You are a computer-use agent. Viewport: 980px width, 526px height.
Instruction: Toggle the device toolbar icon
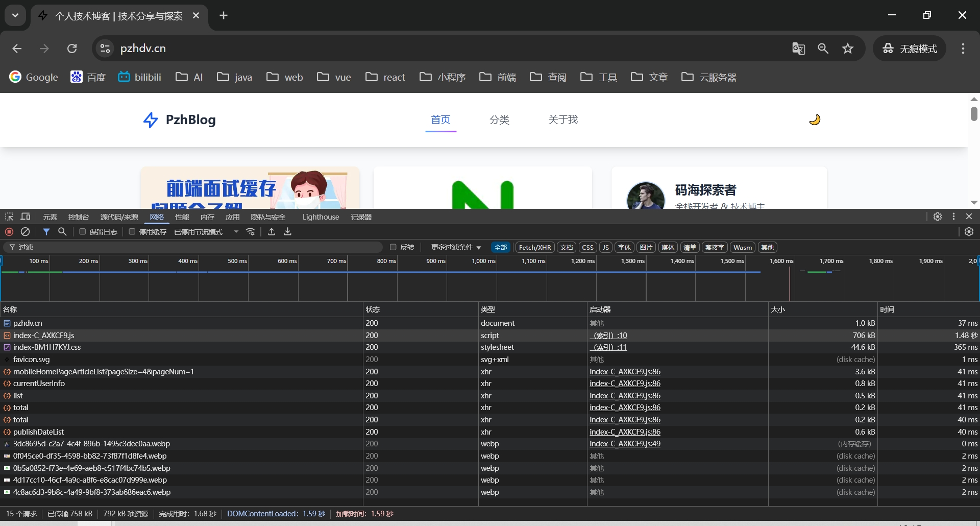point(26,217)
